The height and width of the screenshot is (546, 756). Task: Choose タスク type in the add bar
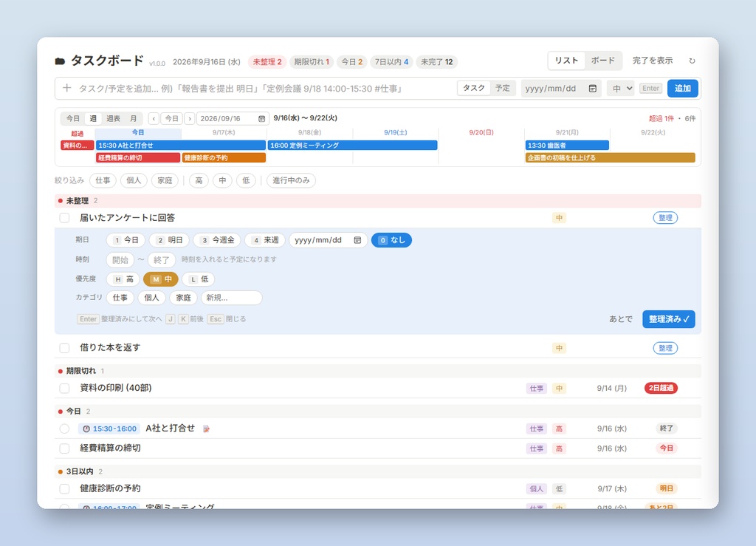click(x=474, y=88)
